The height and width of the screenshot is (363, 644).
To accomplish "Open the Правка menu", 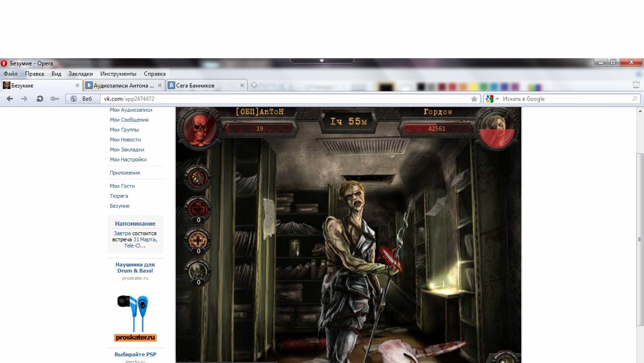I will point(34,73).
